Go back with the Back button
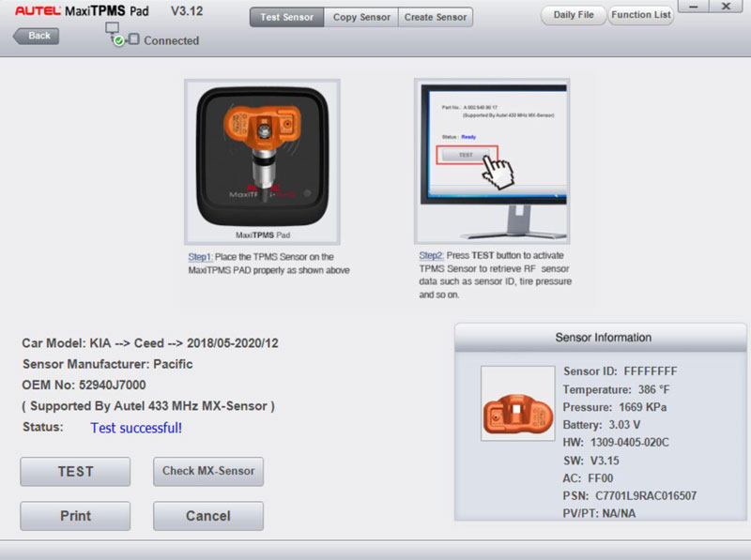The width and height of the screenshot is (751, 560). click(x=37, y=36)
